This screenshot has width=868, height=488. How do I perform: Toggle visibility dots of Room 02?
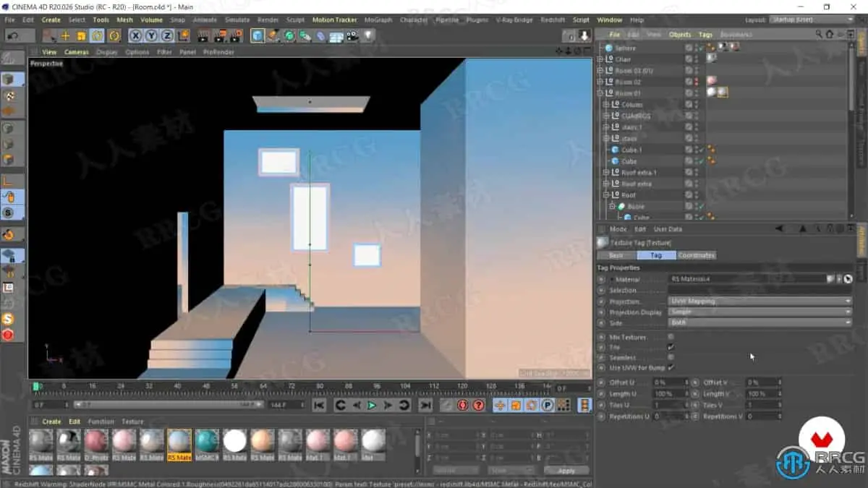click(x=697, y=82)
